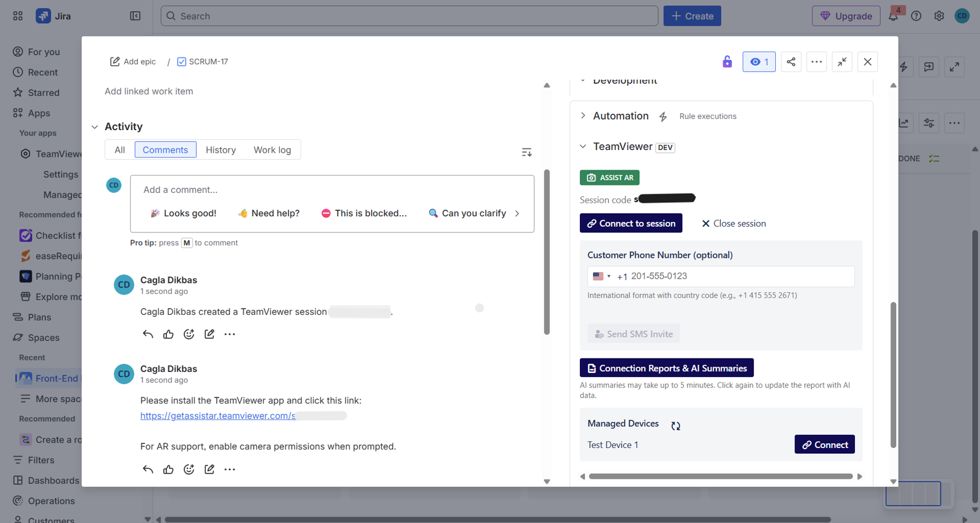Screen dimensions: 980x523
Task: Open Rule executions link
Action: click(708, 116)
